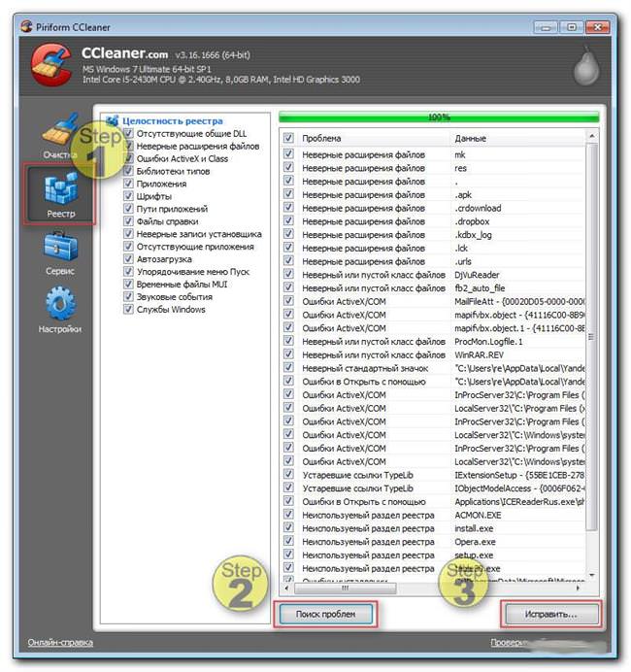
Task: Open the Сервис tools section
Action: coord(60,253)
